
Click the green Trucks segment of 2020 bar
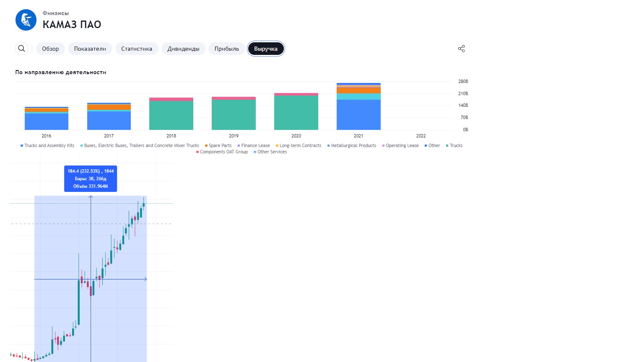coord(296,113)
